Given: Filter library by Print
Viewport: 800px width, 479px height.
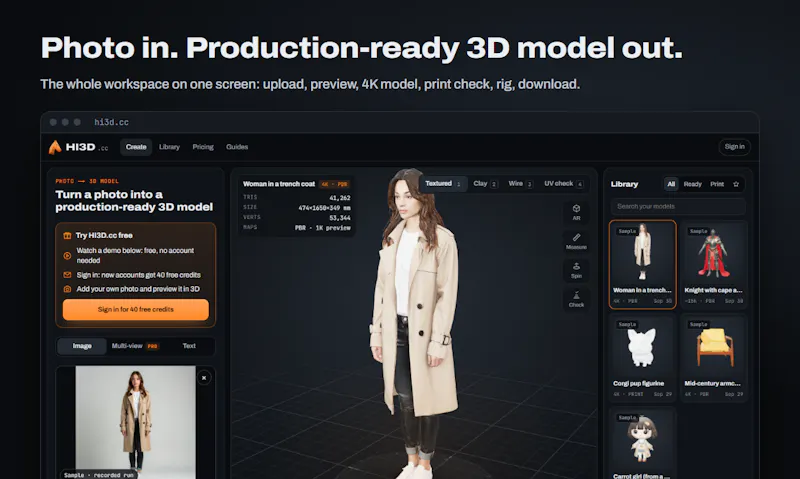Looking at the screenshot, I should (717, 184).
